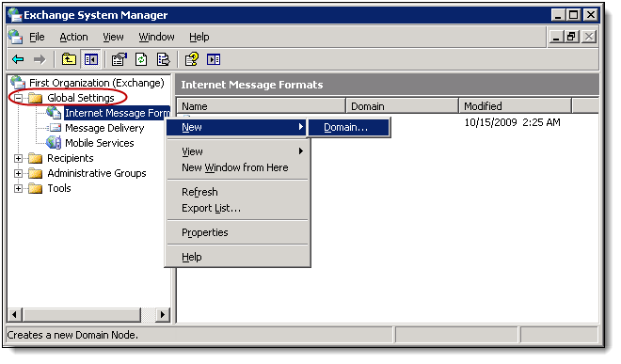Viewport: 621px width, 364px height.
Task: Click the Mobile Services globe icon
Action: pyautogui.click(x=54, y=143)
